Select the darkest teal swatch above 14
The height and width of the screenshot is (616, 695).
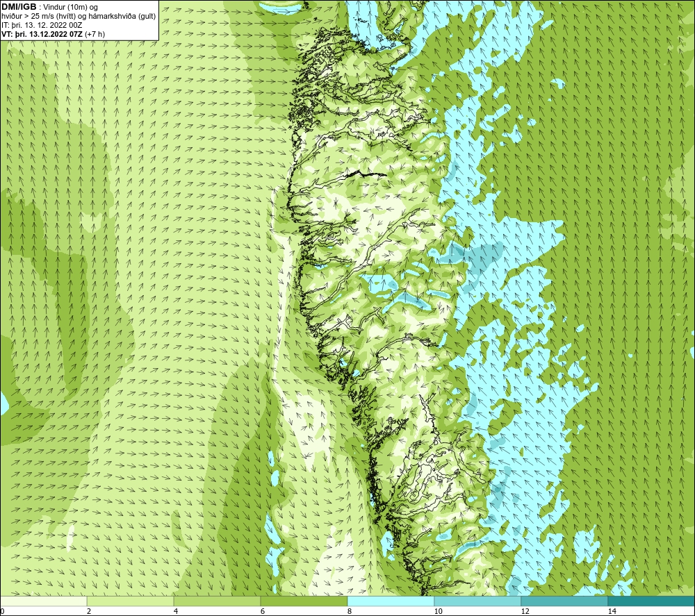tap(651, 601)
